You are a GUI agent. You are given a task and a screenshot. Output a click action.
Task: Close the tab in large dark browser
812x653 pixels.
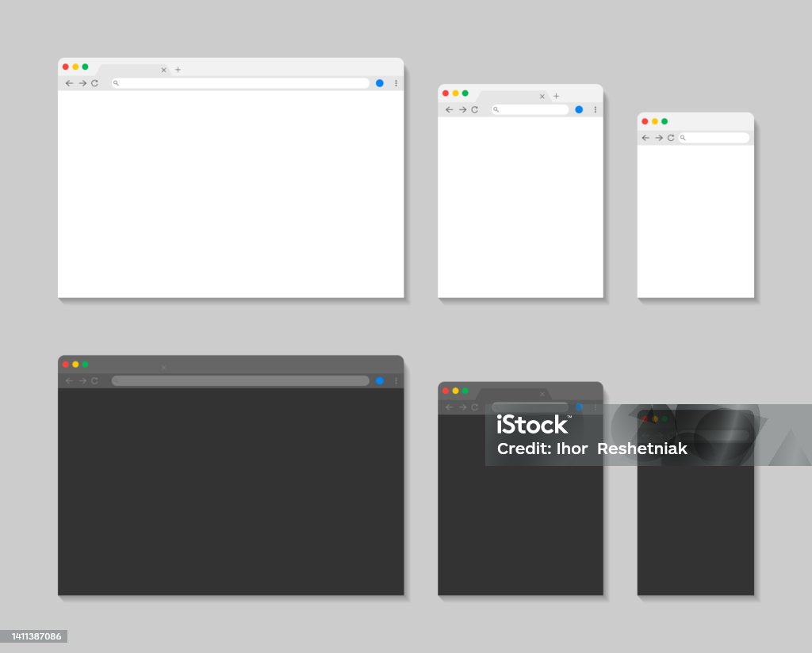(x=163, y=368)
